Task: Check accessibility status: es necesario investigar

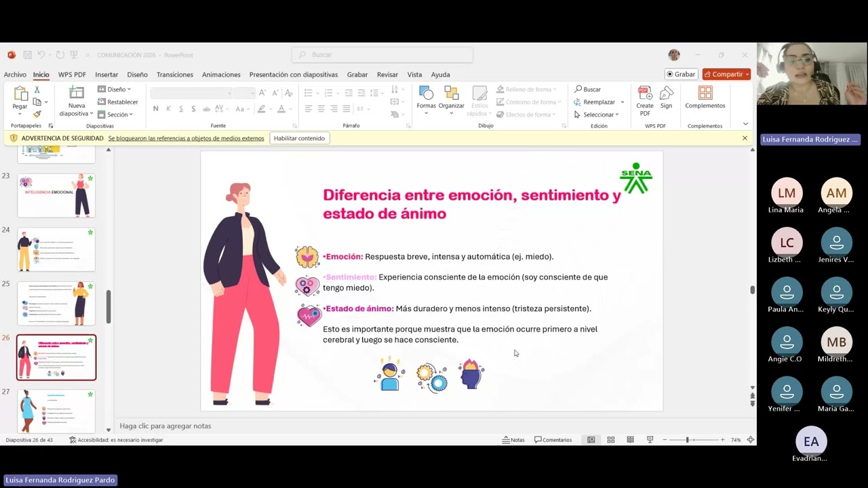Action: pyautogui.click(x=117, y=440)
